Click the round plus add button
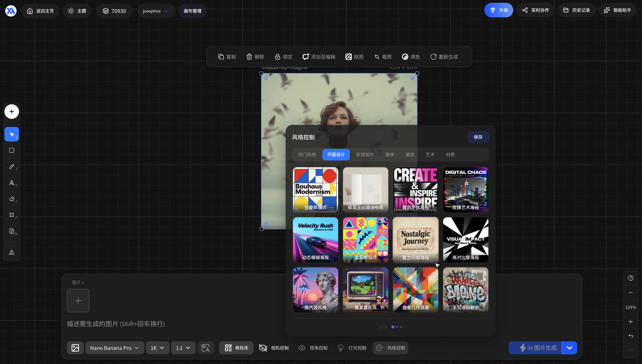 click(12, 112)
